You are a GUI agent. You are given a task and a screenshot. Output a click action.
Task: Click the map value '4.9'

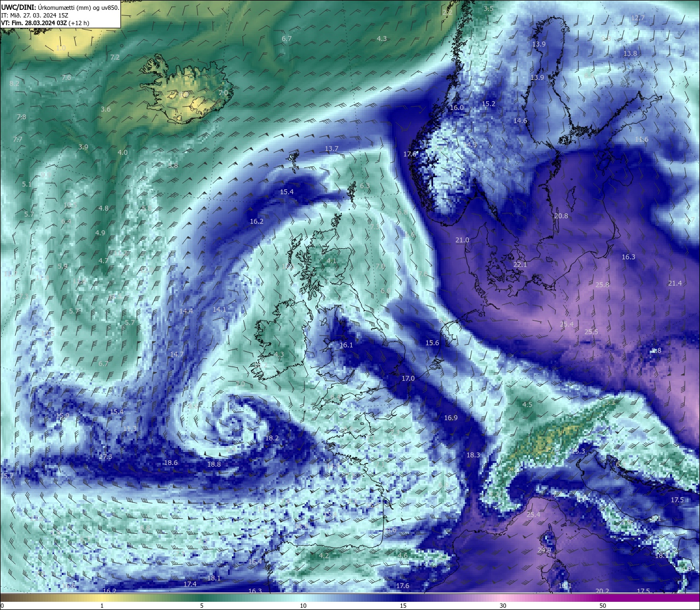(x=100, y=233)
